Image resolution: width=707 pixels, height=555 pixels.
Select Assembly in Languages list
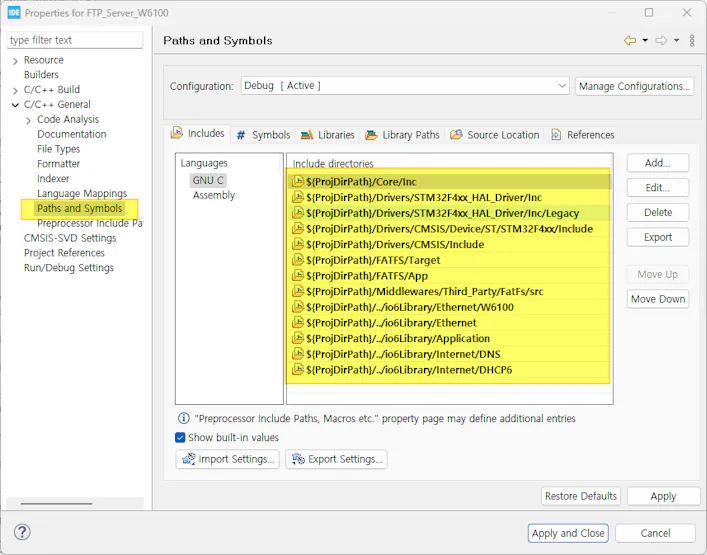(x=214, y=195)
